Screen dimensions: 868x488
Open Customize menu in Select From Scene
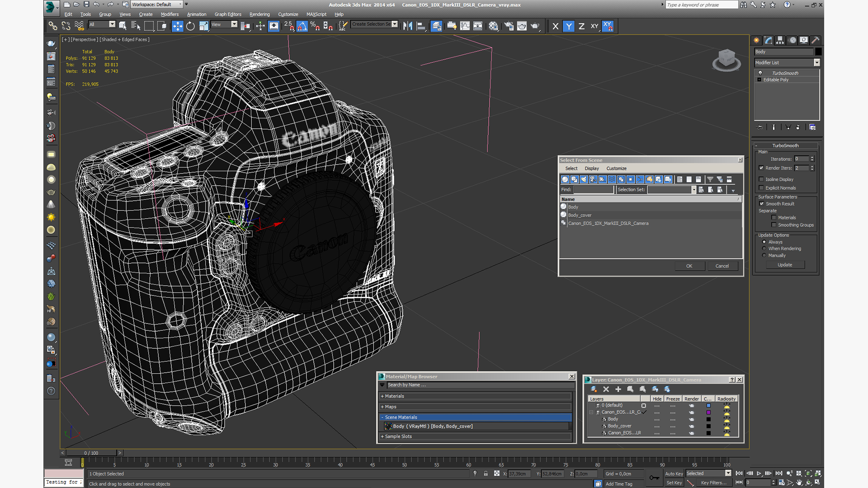tap(616, 169)
